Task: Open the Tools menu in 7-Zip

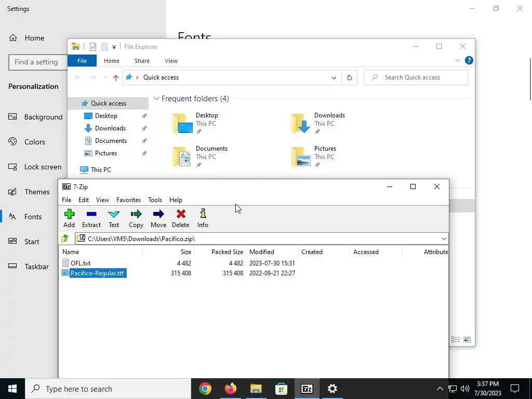Action: (x=155, y=200)
